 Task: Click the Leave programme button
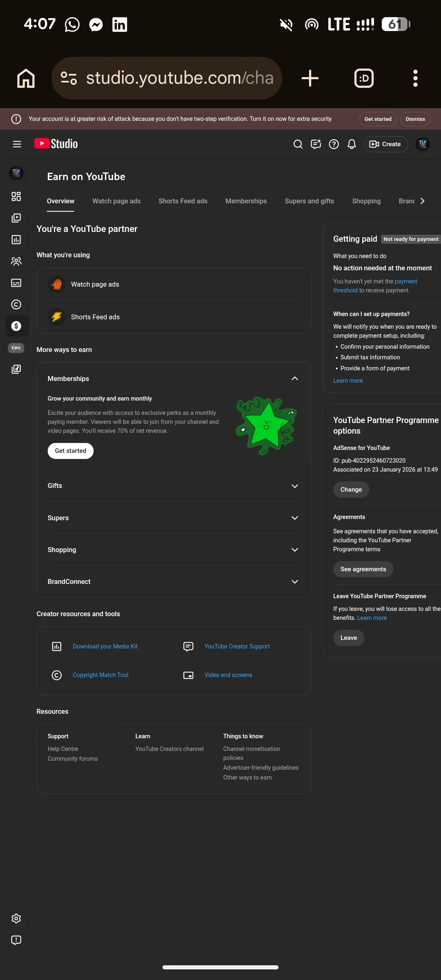tap(349, 638)
